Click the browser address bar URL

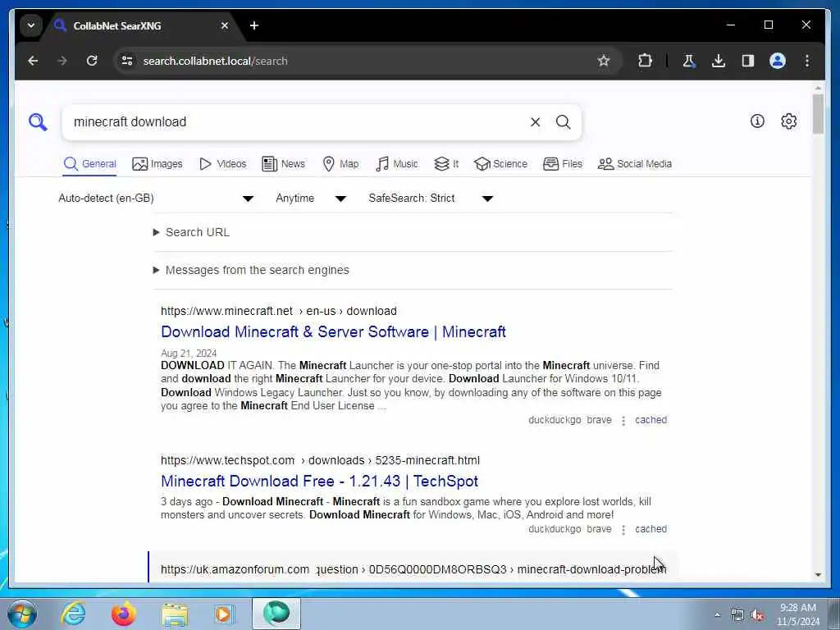(216, 61)
